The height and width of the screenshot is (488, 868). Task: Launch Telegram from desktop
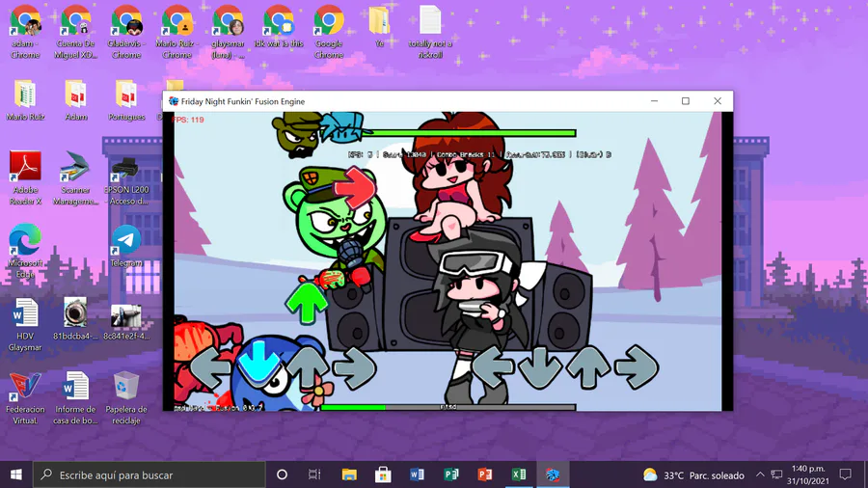tap(126, 246)
